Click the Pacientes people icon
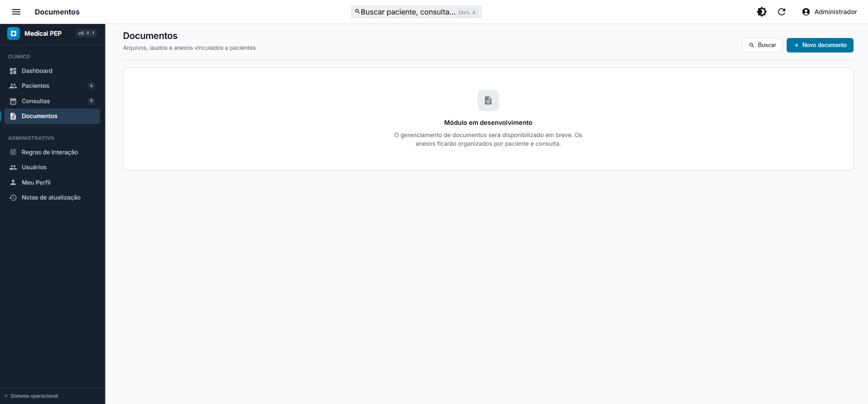This screenshot has width=868, height=404. (x=13, y=86)
